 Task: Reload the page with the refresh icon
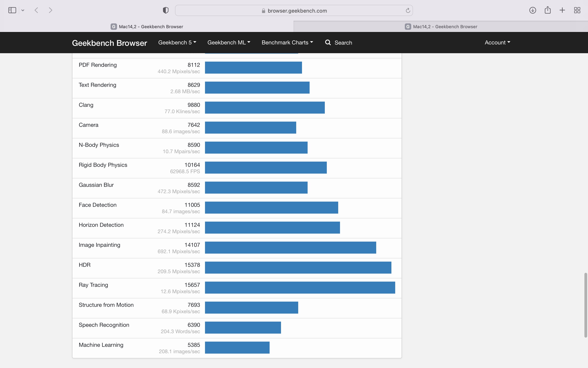point(408,10)
